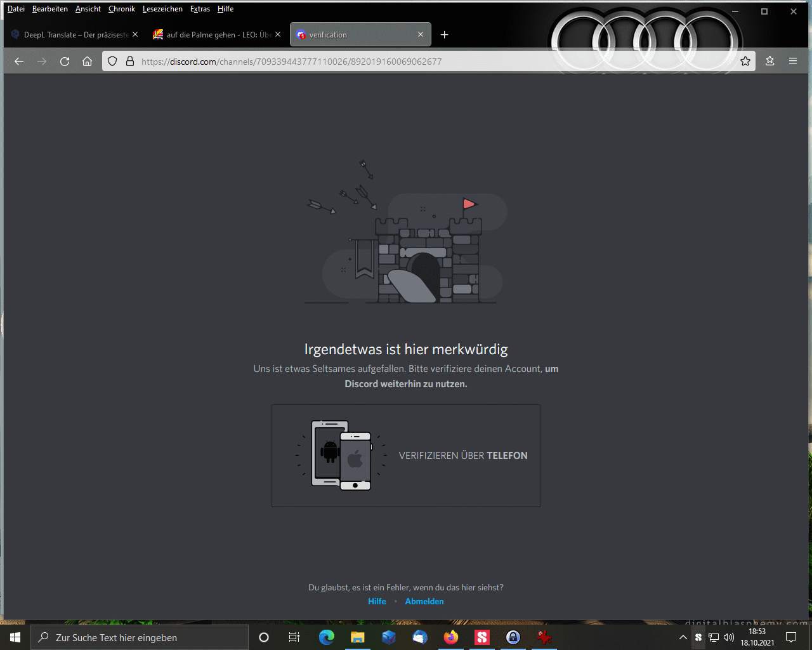Image resolution: width=812 pixels, height=650 pixels.
Task: Click Verifizieren über Telefon button
Action: (x=406, y=456)
